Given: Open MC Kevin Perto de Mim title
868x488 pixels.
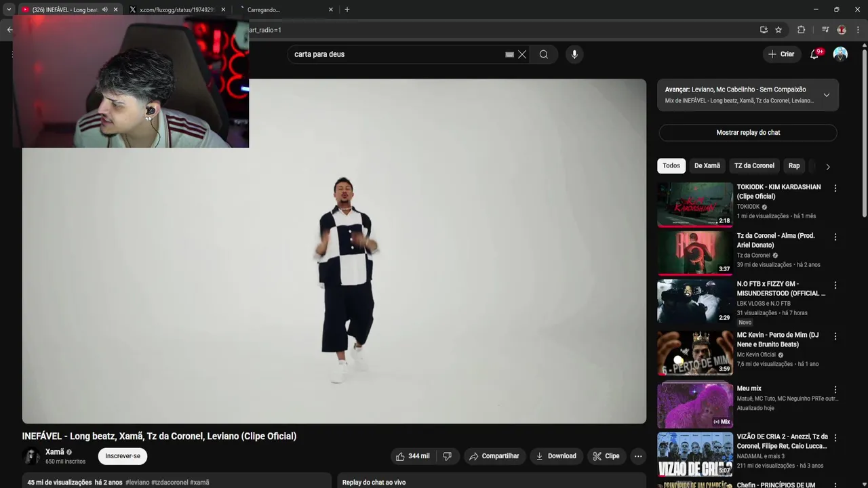Looking at the screenshot, I should tap(778, 340).
